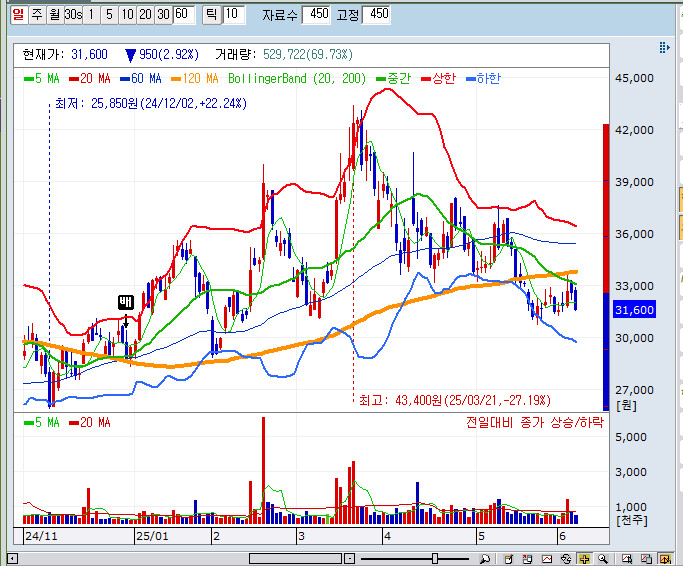This screenshot has width=683, height=566.
Task: Click the price chart 5 MA legend
Action: tap(41, 79)
